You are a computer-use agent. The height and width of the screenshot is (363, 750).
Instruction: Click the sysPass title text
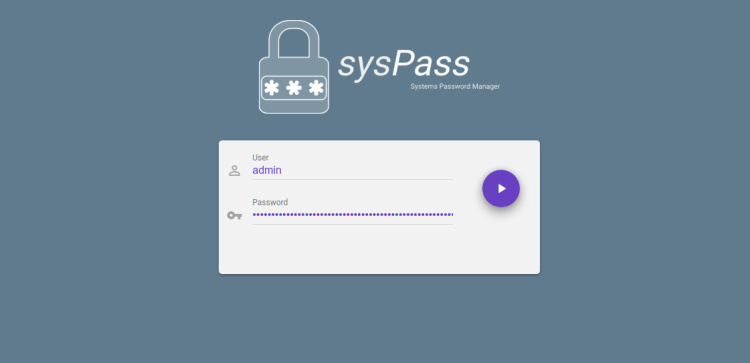(404, 65)
